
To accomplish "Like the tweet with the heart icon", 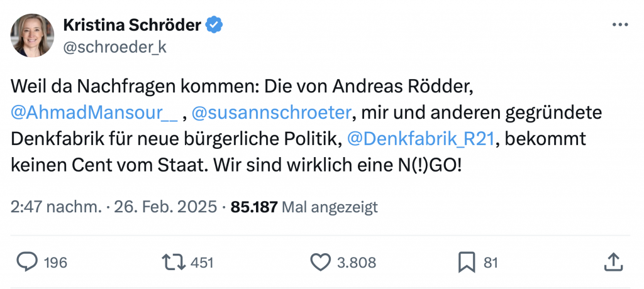I will [321, 262].
